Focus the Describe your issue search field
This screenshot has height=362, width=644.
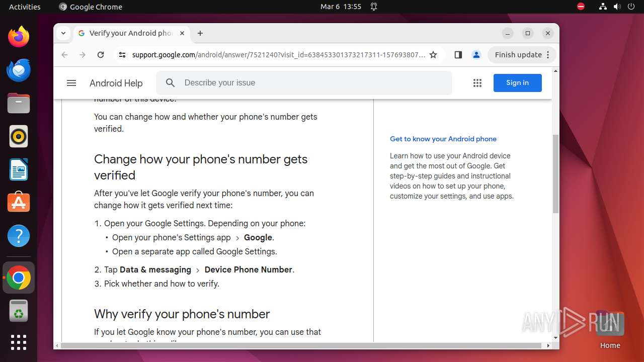click(304, 83)
